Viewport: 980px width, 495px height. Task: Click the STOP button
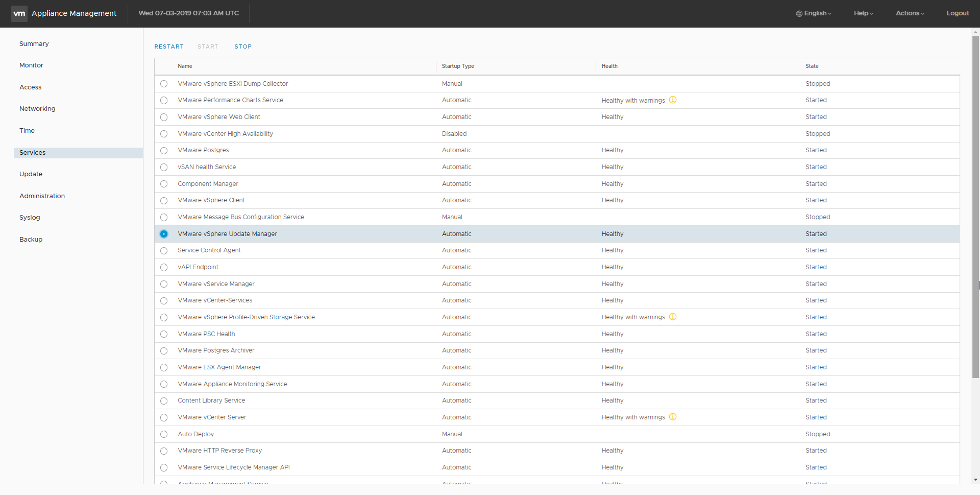pos(243,46)
